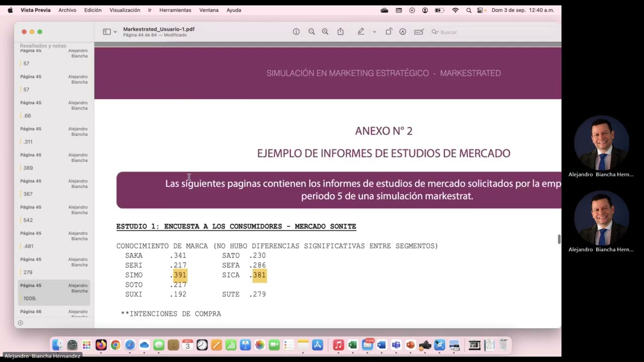
Task: Open the form fill tool icon
Action: pyautogui.click(x=419, y=32)
